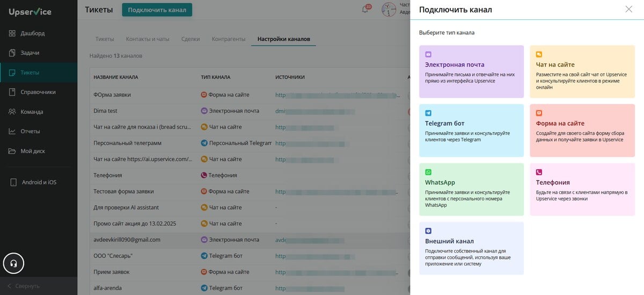The height and width of the screenshot is (295, 644).
Task: Close the Подключить канал panel
Action: click(x=629, y=9)
